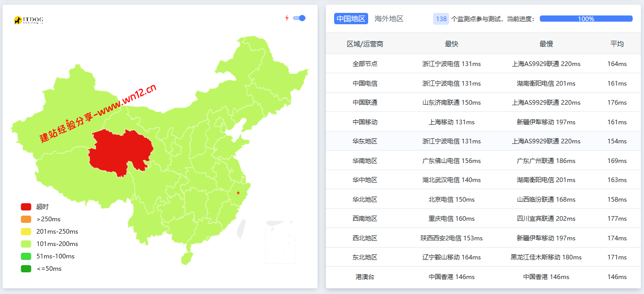Click 重庆电信 160ms cell
The height and width of the screenshot is (294, 644).
coord(452,219)
